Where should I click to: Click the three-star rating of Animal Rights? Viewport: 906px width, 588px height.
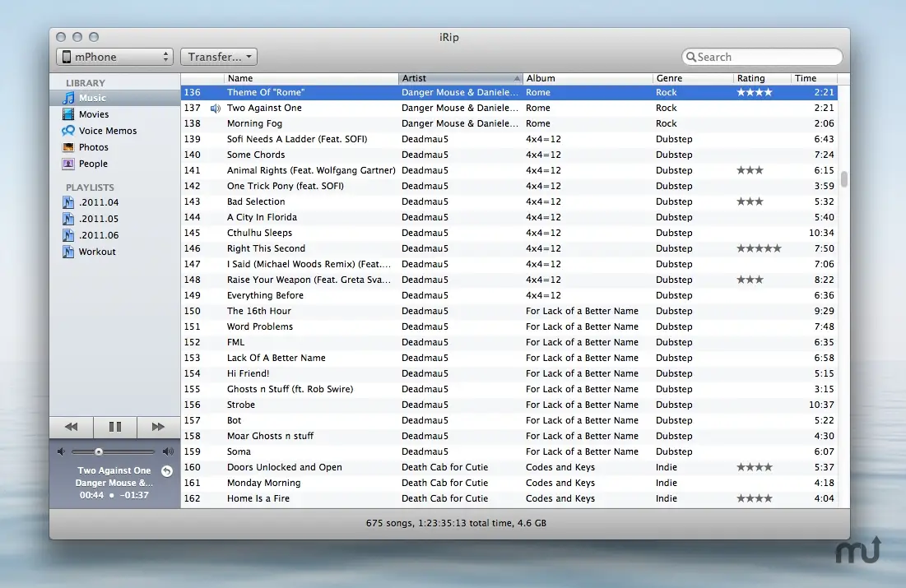tap(750, 170)
